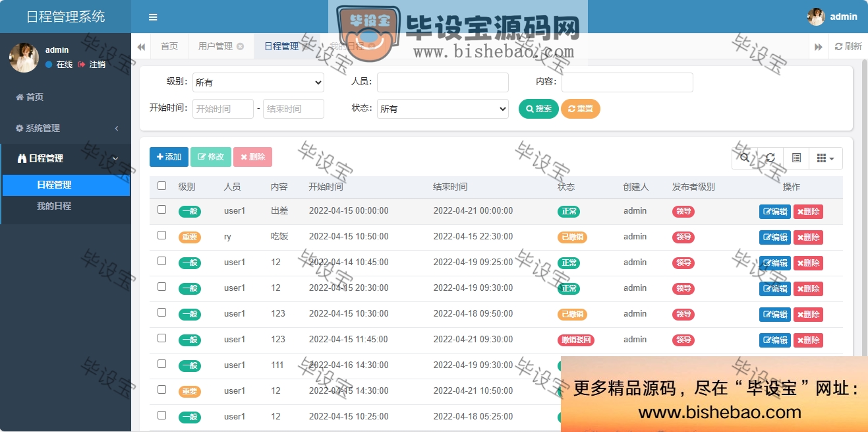Check the 2022-04-15 11:45:00 row checkbox
The image size is (868, 432).
(x=162, y=338)
